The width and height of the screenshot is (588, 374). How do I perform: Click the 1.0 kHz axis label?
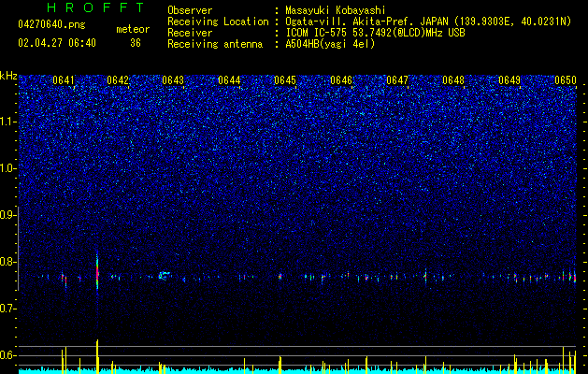tap(8, 168)
